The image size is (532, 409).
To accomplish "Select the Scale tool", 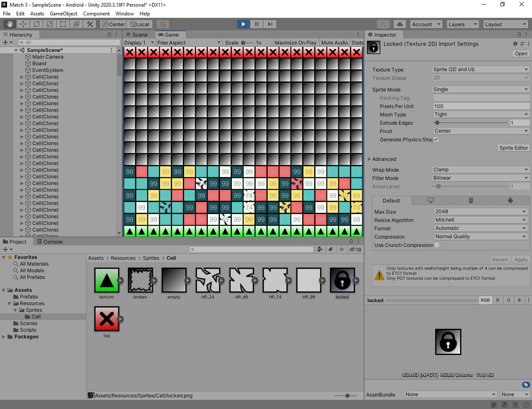I will (x=50, y=24).
